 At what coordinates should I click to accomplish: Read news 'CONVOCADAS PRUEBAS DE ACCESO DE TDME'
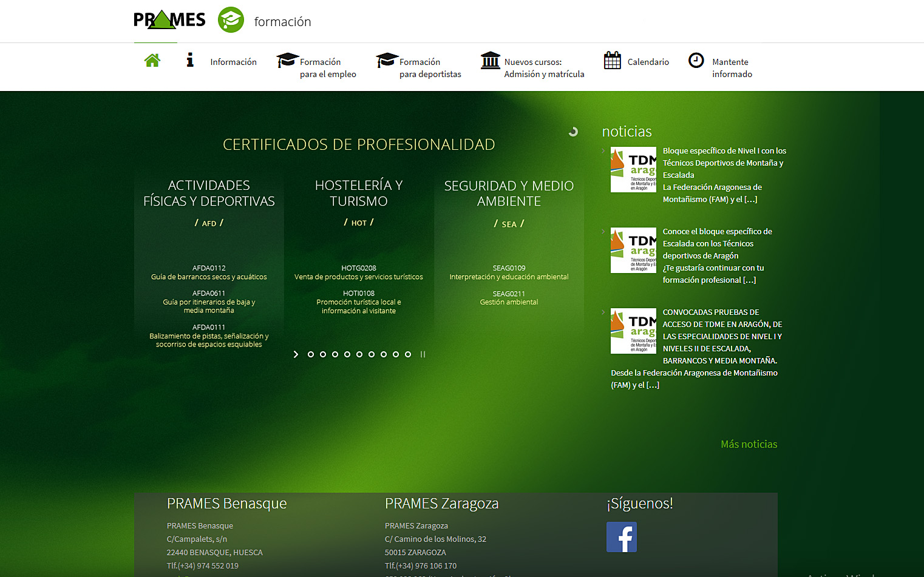(x=722, y=336)
